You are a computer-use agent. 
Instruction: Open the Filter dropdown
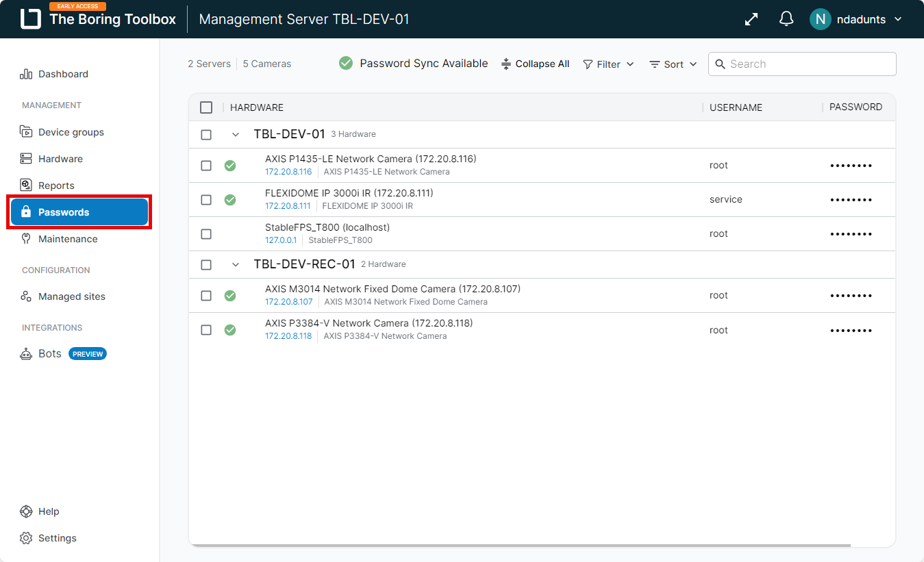(608, 64)
